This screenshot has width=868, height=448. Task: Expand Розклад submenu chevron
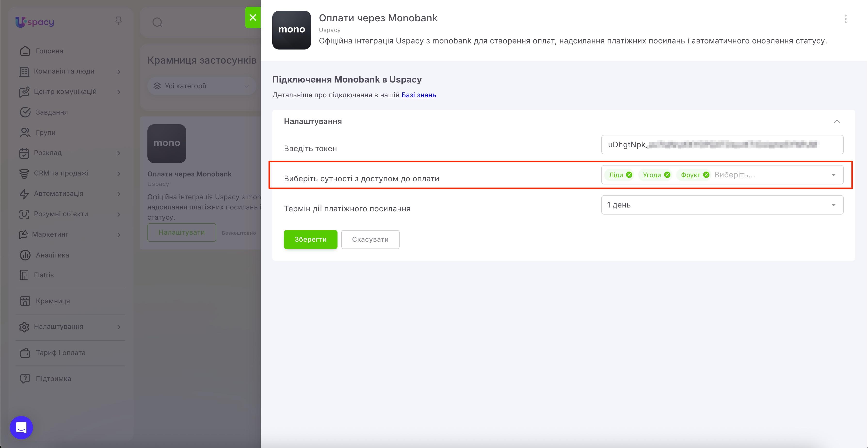119,153
